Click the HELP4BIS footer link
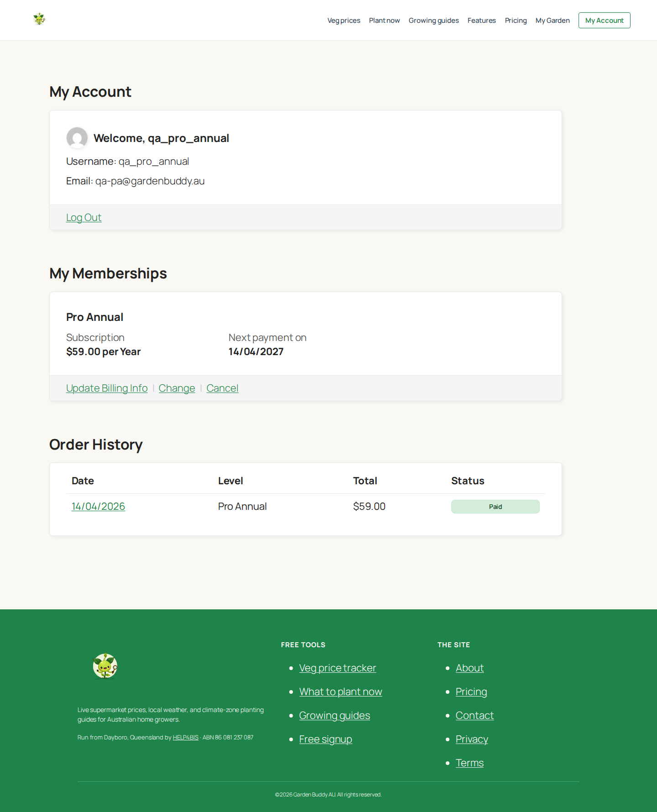The height and width of the screenshot is (812, 657). (x=185, y=738)
